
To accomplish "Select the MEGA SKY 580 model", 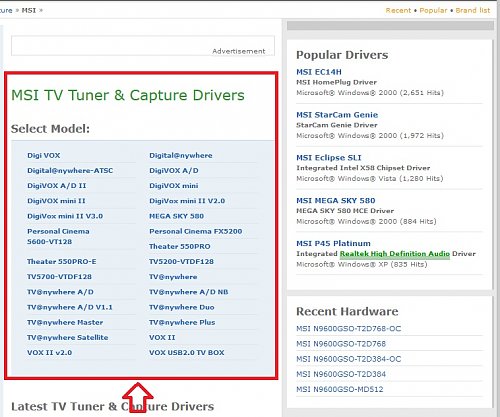I will point(176,216).
